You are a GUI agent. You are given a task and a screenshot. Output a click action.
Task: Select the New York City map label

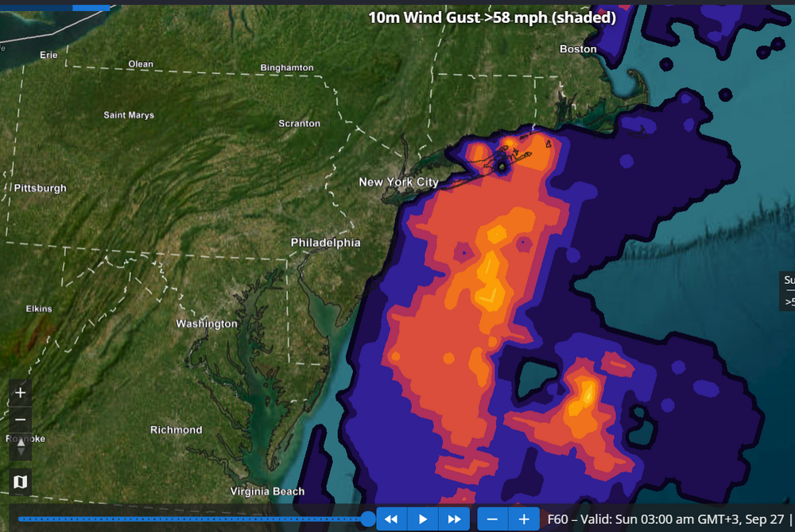point(398,182)
